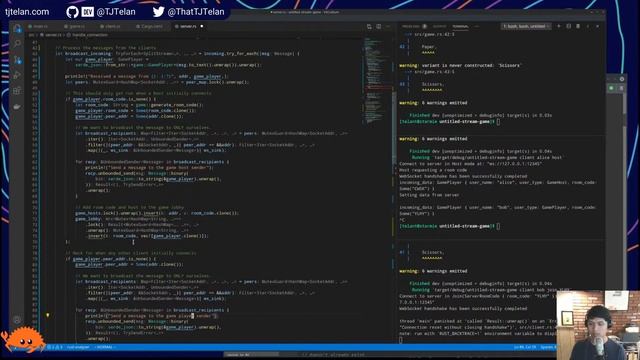Image resolution: width=640 pixels, height=360 pixels.
Task: Open the Docker view in activity bar
Action: [x=17, y=107]
